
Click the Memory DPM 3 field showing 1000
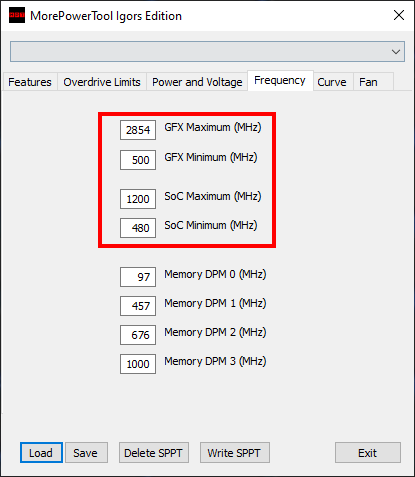pos(138,364)
